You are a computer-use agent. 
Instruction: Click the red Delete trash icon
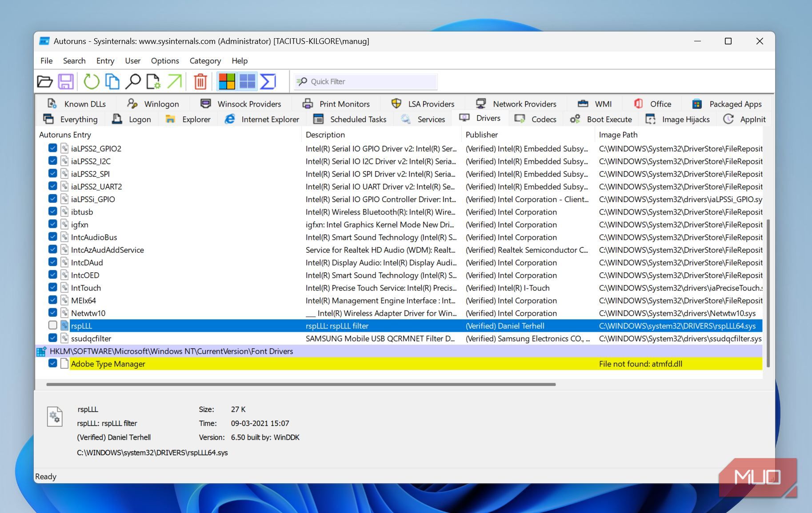(x=200, y=81)
